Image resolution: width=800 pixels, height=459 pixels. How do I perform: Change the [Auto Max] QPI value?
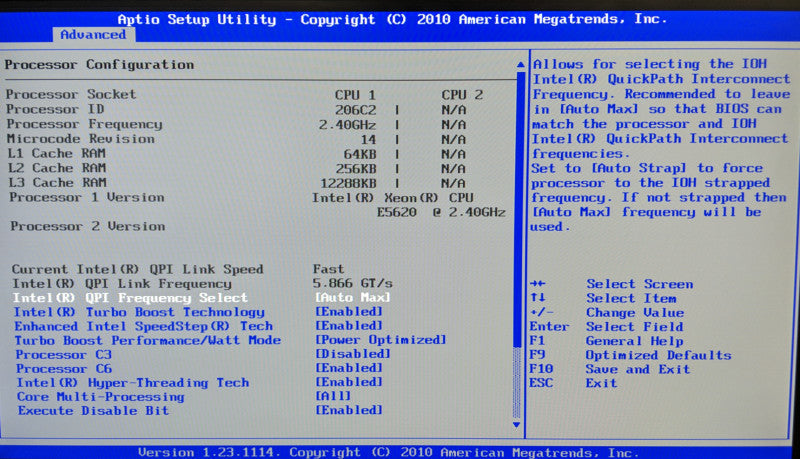pos(353,297)
